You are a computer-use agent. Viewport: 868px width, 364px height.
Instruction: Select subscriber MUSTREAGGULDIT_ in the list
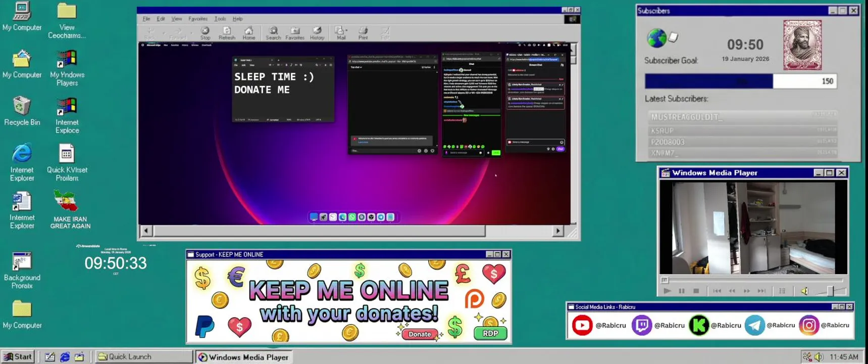(x=742, y=117)
